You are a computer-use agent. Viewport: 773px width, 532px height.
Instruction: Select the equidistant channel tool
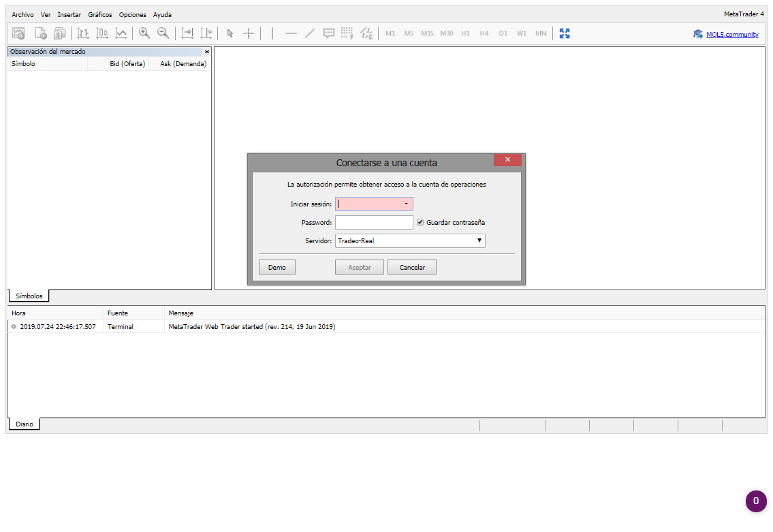click(366, 33)
